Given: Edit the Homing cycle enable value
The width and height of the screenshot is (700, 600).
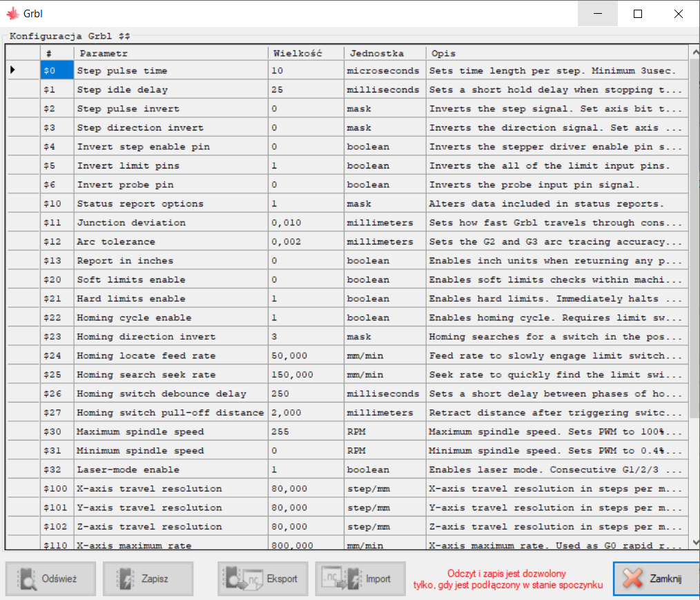Looking at the screenshot, I should [307, 318].
